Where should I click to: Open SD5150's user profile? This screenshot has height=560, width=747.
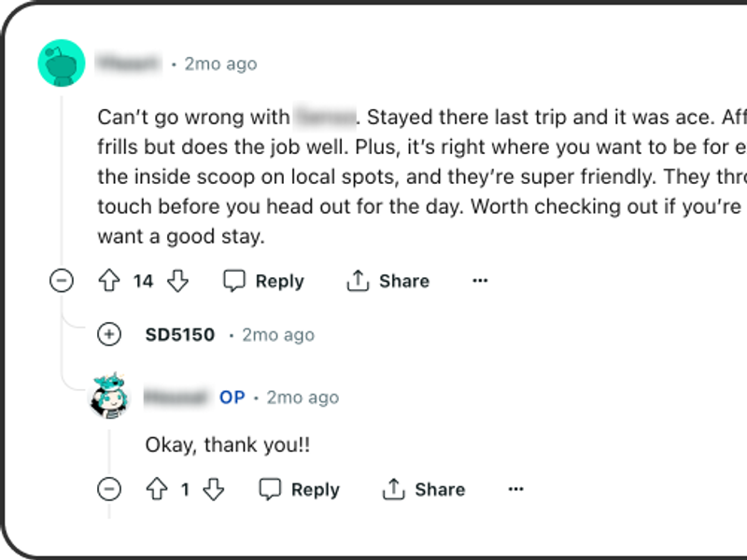(x=179, y=334)
